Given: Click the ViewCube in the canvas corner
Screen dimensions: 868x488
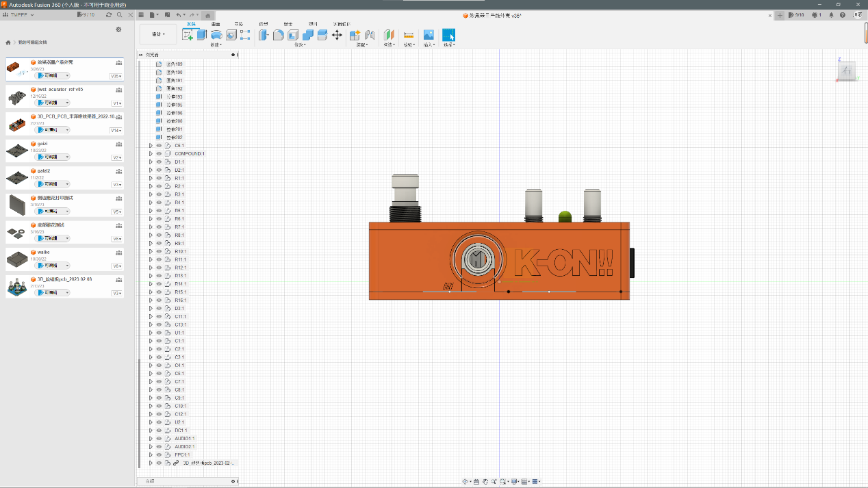Looking at the screenshot, I should pyautogui.click(x=847, y=70).
